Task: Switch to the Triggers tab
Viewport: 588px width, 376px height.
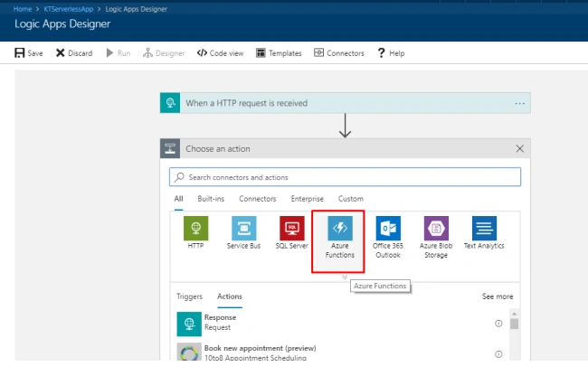Action: pos(189,296)
